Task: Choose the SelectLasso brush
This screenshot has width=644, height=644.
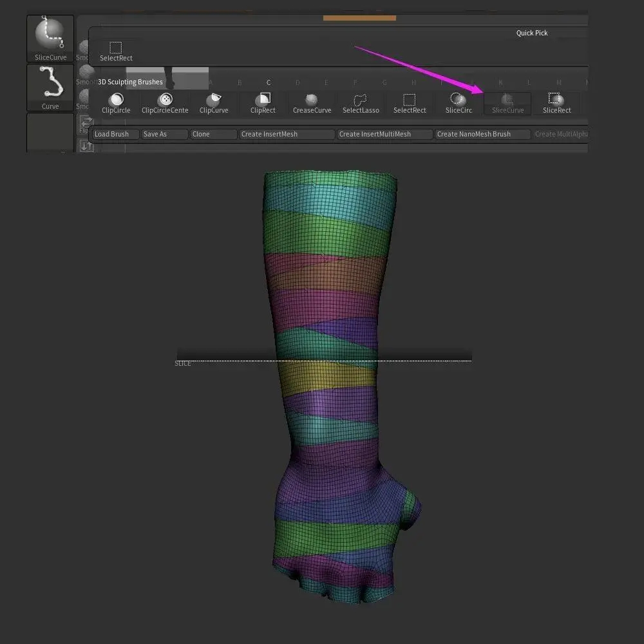Action: (361, 104)
